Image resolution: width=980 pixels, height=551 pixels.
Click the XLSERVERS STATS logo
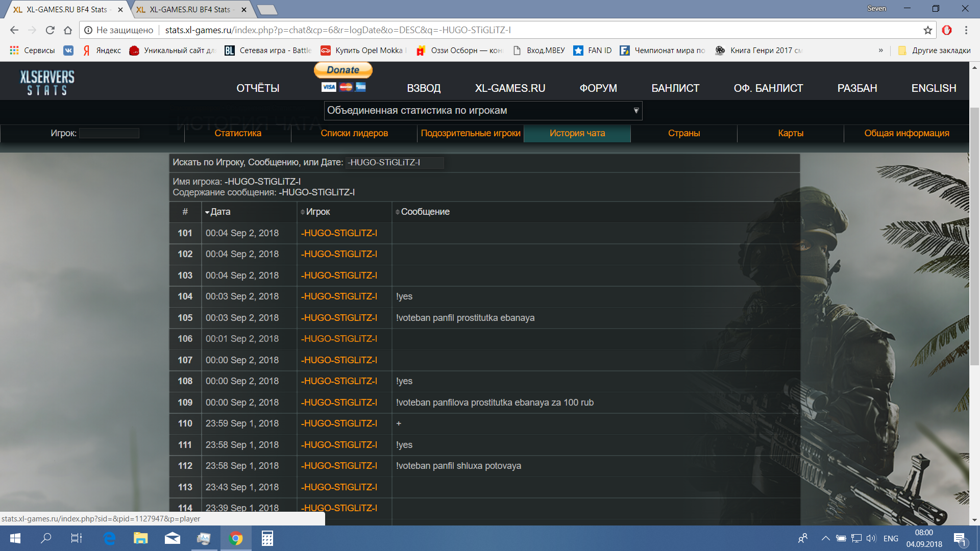(47, 83)
